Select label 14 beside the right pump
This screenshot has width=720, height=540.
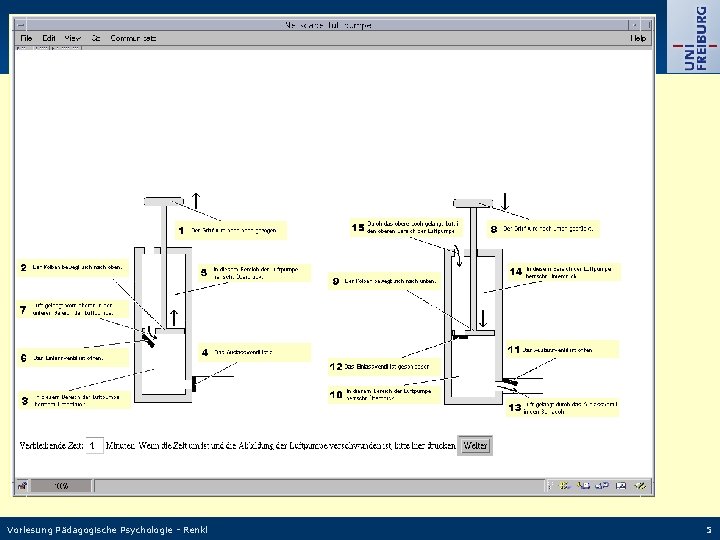[x=564, y=272]
